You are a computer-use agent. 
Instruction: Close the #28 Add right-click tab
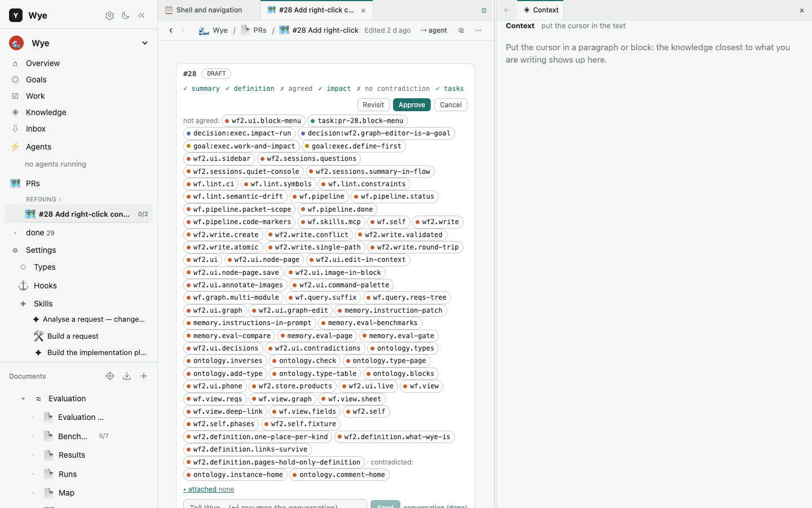363,10
